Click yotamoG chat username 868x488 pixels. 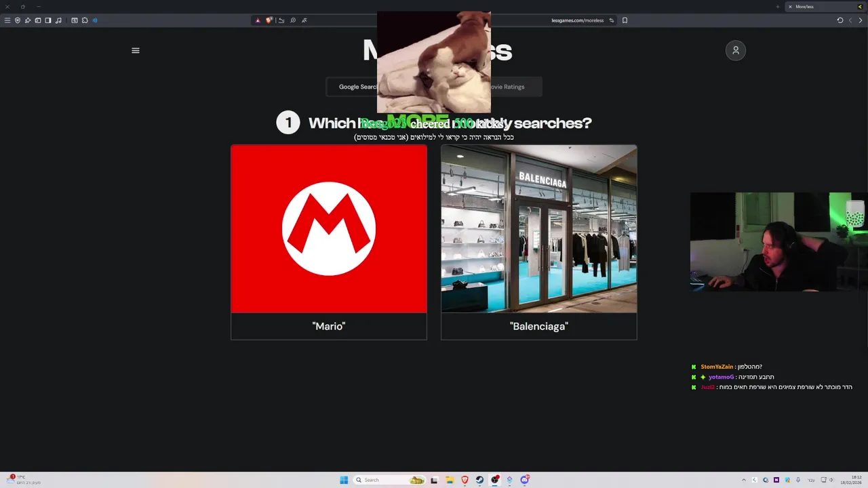click(721, 377)
